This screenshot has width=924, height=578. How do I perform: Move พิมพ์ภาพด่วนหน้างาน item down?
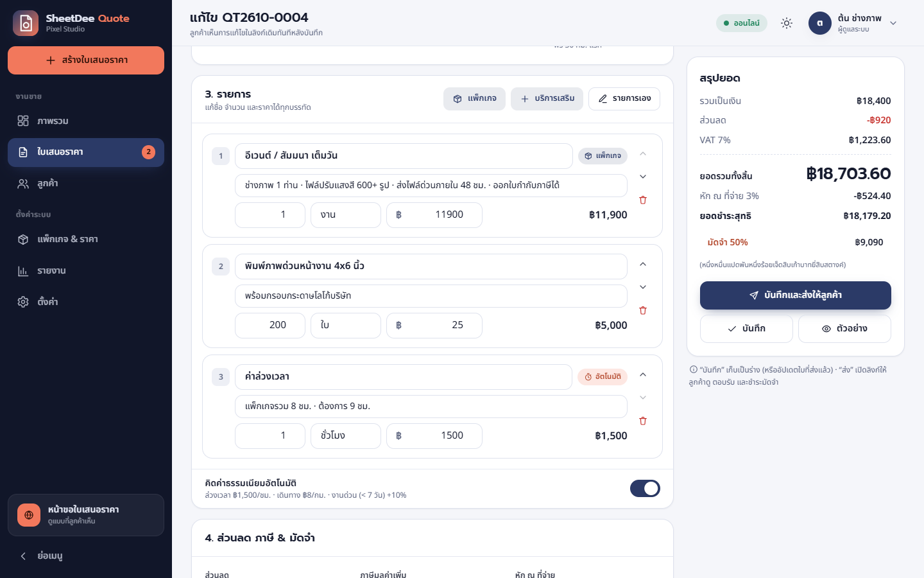643,287
